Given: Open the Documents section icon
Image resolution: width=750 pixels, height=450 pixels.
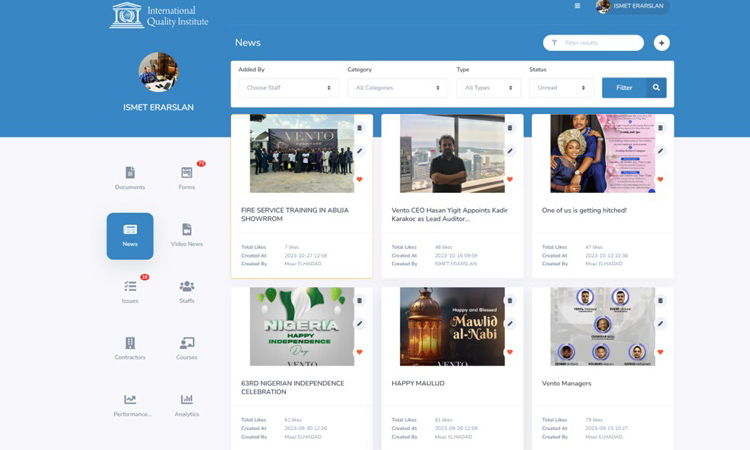Looking at the screenshot, I should 130,174.
